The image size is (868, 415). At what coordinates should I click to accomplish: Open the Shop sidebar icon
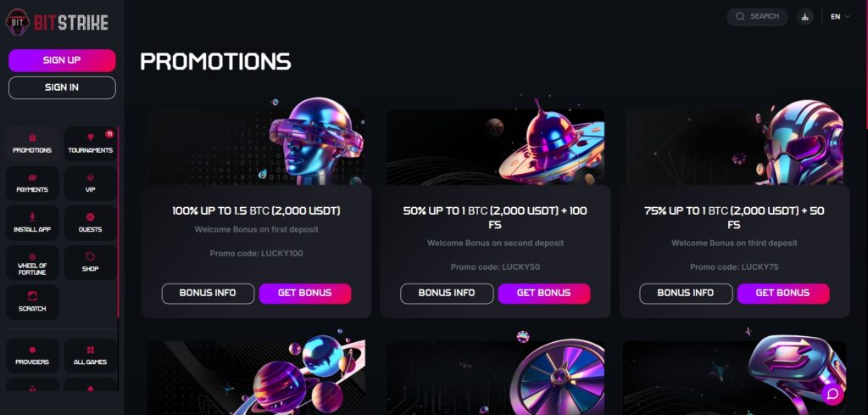[x=90, y=261]
